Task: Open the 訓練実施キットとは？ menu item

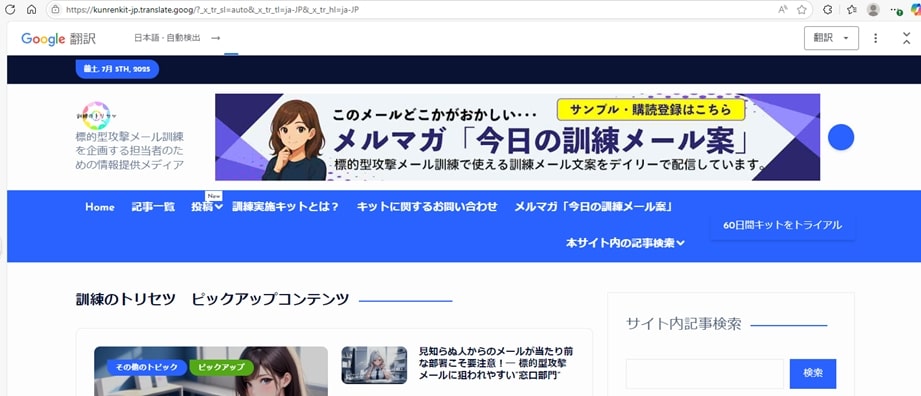Action: click(285, 207)
